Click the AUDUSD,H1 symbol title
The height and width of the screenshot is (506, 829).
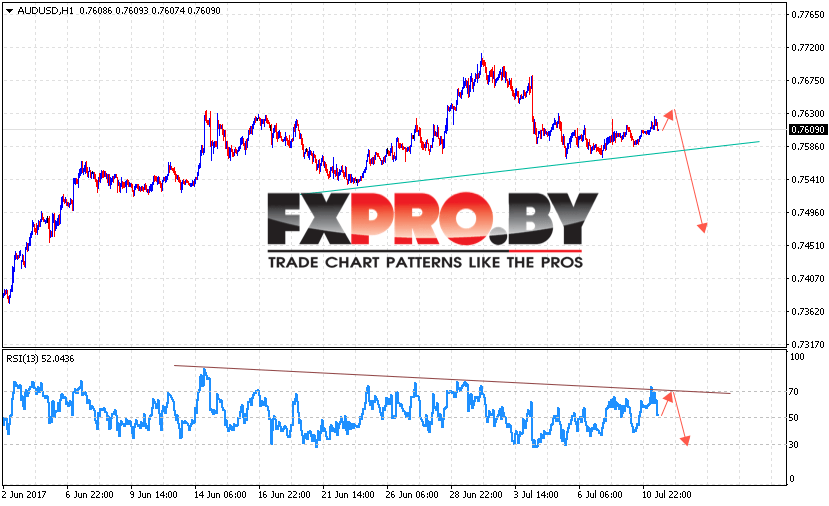[x=45, y=11]
